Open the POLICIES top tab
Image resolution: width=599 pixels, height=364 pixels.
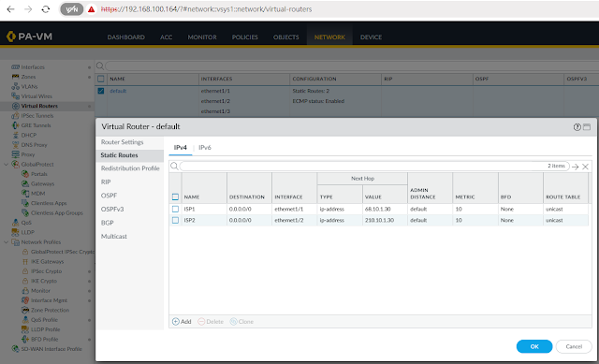(245, 37)
